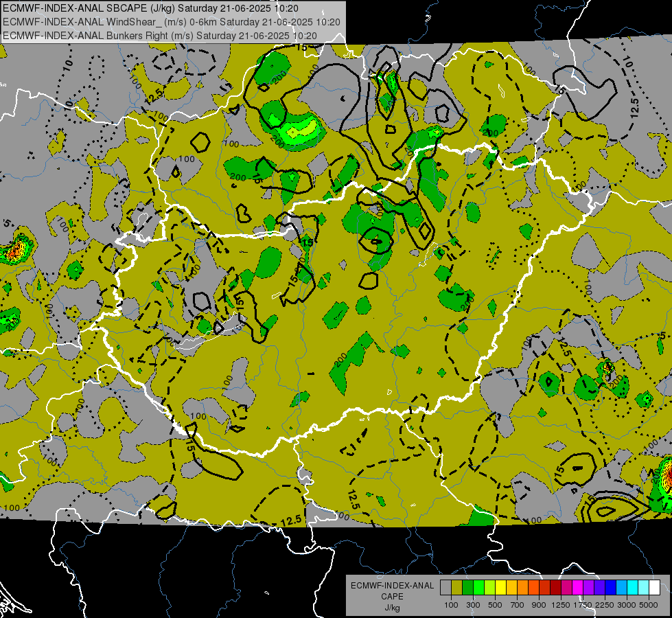Select the olive legend swatch
672x618 pixels.
click(457, 588)
